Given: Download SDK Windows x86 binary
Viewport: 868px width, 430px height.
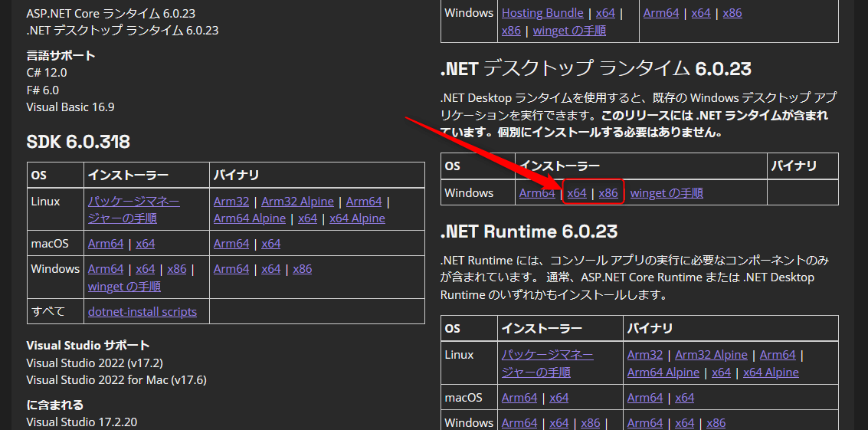Looking at the screenshot, I should 303,269.
